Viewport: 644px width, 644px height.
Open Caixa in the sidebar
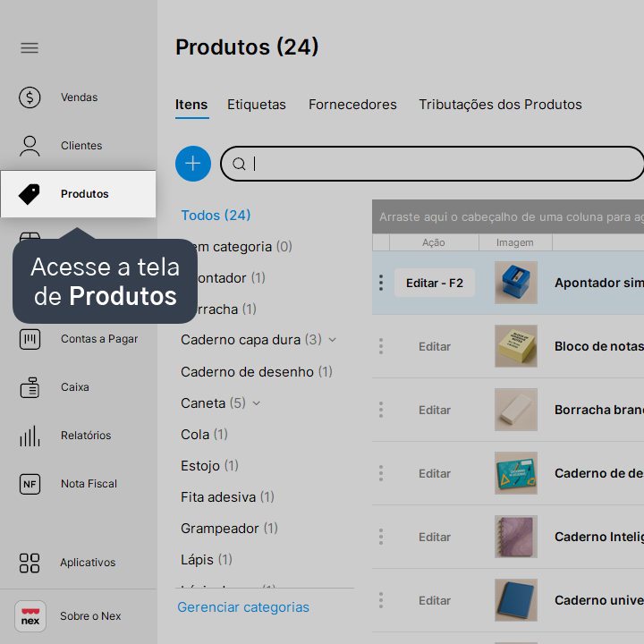pos(75,387)
